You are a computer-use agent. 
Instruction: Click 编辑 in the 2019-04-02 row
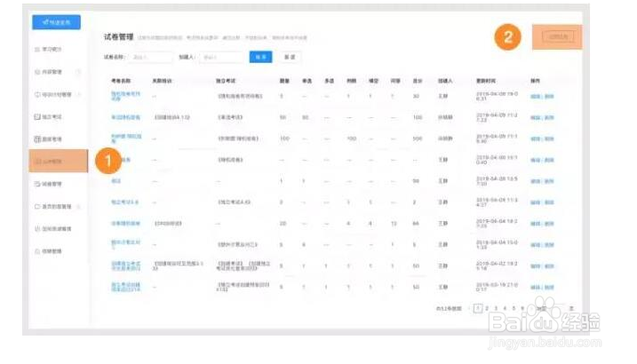(x=536, y=265)
